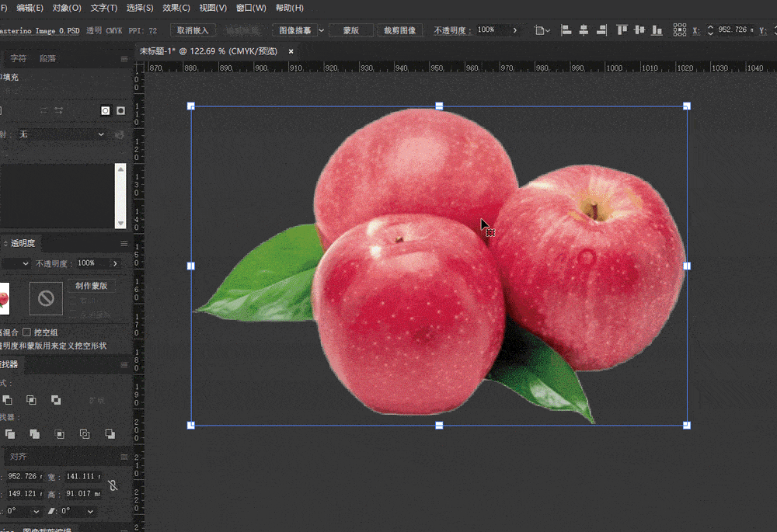This screenshot has width=777, height=532.
Task: Expand the 透明度 panel opacity slider arrow
Action: [x=115, y=263]
